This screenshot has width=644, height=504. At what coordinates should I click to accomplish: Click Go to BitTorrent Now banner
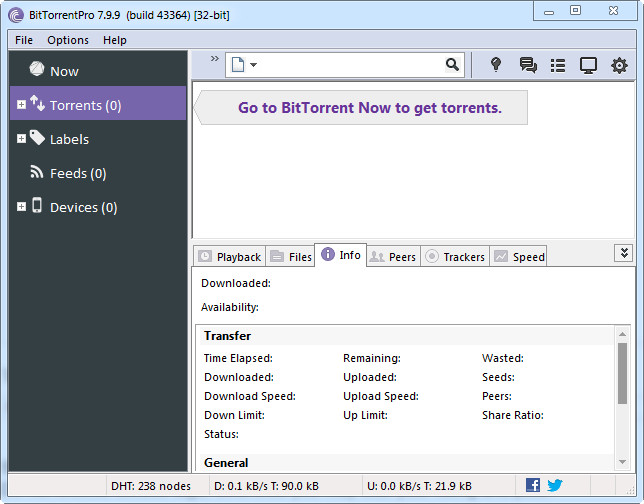tap(369, 108)
